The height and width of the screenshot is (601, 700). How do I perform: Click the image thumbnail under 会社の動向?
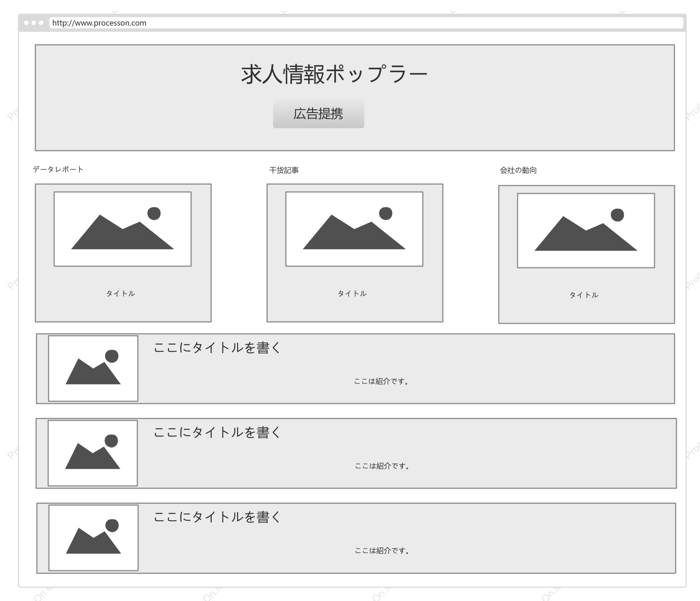pos(586,231)
